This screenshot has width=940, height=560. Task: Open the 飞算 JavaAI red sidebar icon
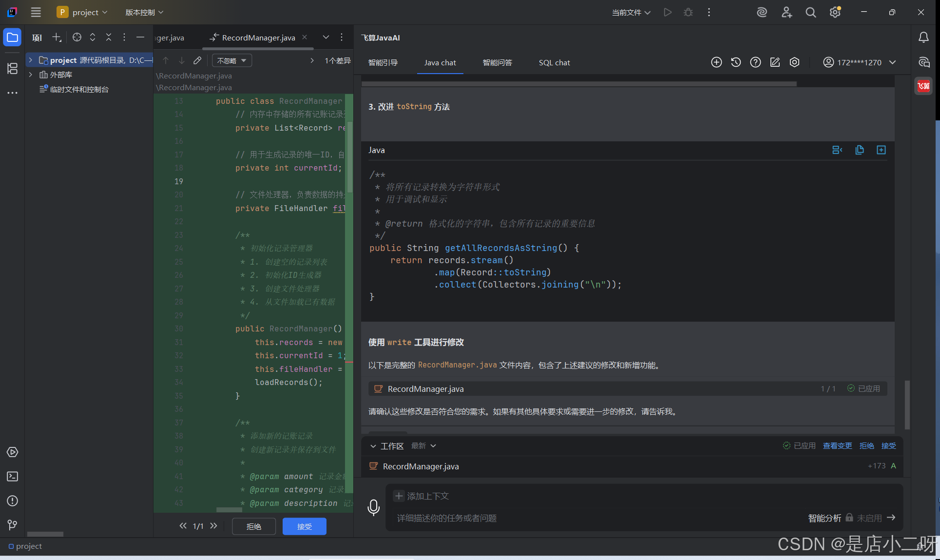tap(923, 86)
